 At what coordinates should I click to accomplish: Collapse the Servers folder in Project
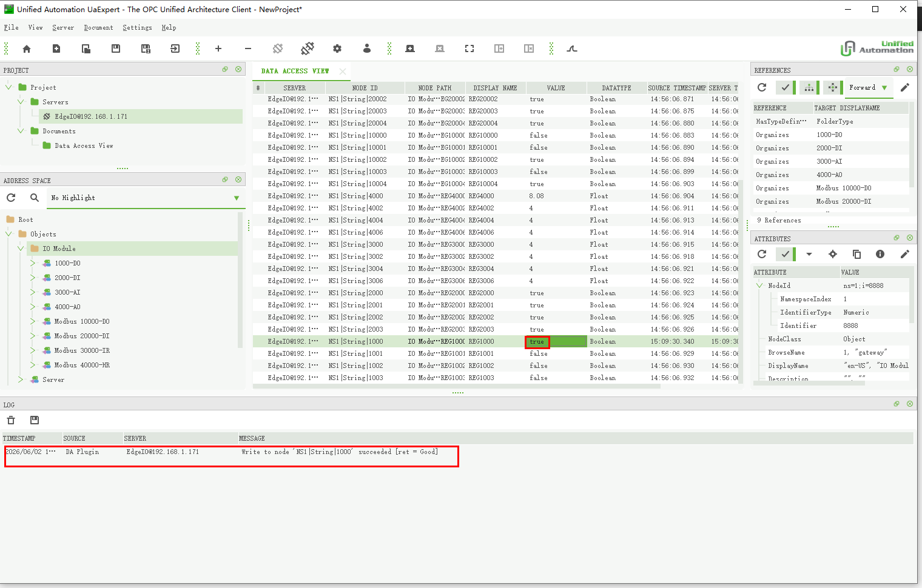[21, 102]
